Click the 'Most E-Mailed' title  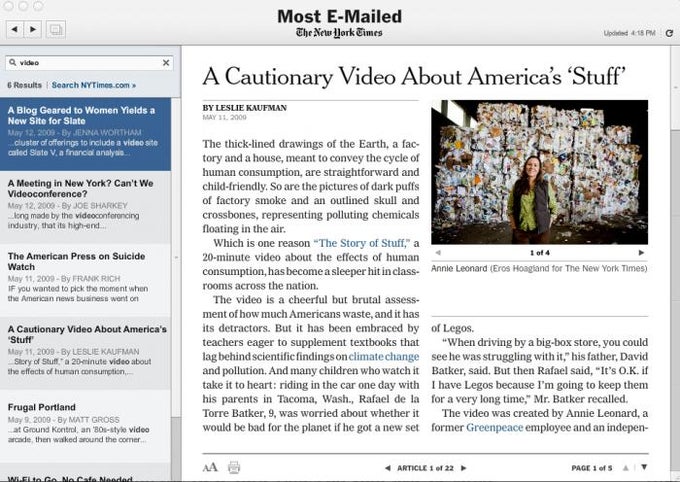click(x=339, y=16)
